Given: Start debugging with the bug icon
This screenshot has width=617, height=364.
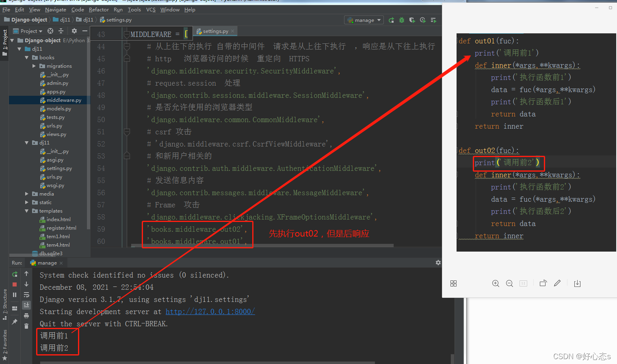Looking at the screenshot, I should point(402,20).
